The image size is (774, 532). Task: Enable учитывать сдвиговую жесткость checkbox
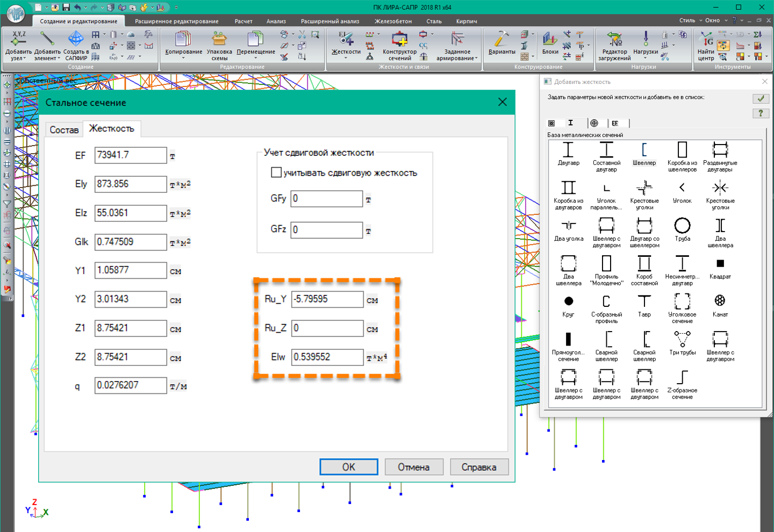(x=276, y=172)
